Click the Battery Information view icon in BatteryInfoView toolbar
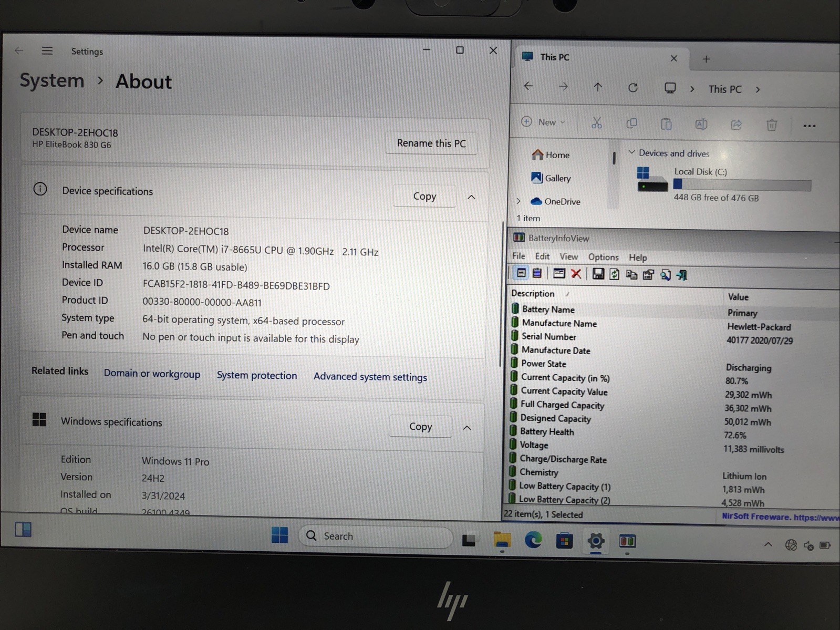The height and width of the screenshot is (630, 840). (x=521, y=273)
